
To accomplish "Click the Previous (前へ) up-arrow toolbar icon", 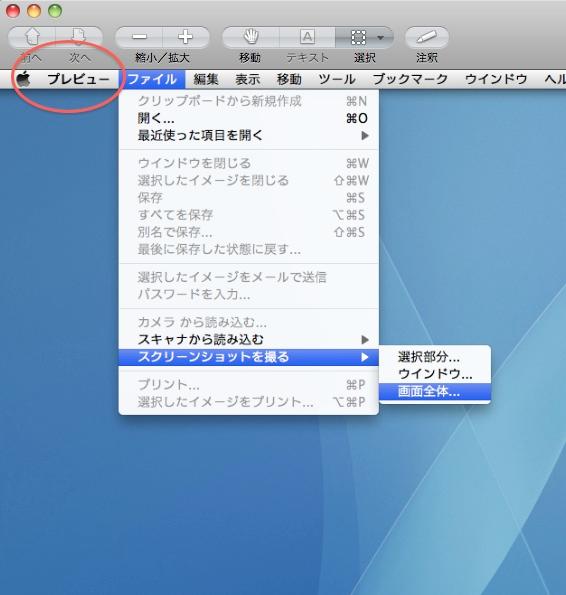I will [x=32, y=37].
